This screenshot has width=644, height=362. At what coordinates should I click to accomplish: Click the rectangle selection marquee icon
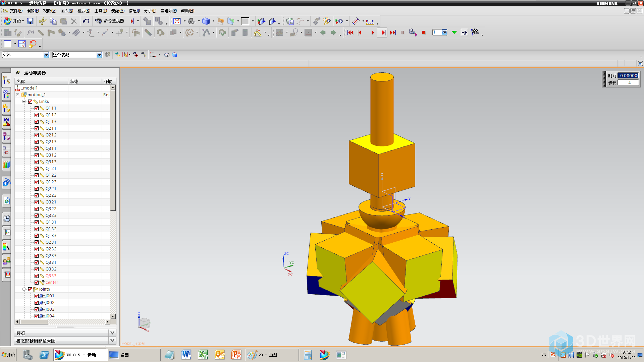tap(153, 55)
